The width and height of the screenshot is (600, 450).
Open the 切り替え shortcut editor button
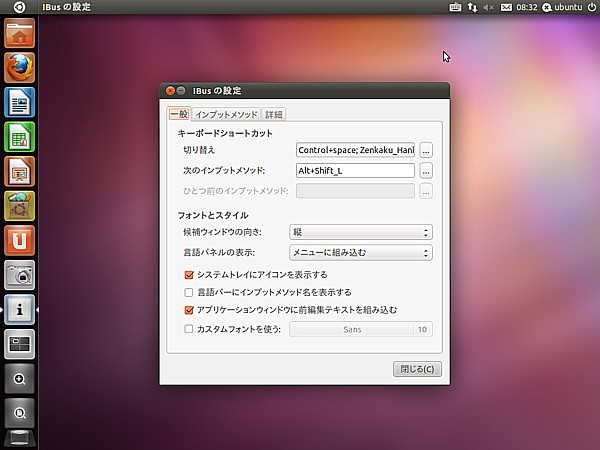coord(426,150)
